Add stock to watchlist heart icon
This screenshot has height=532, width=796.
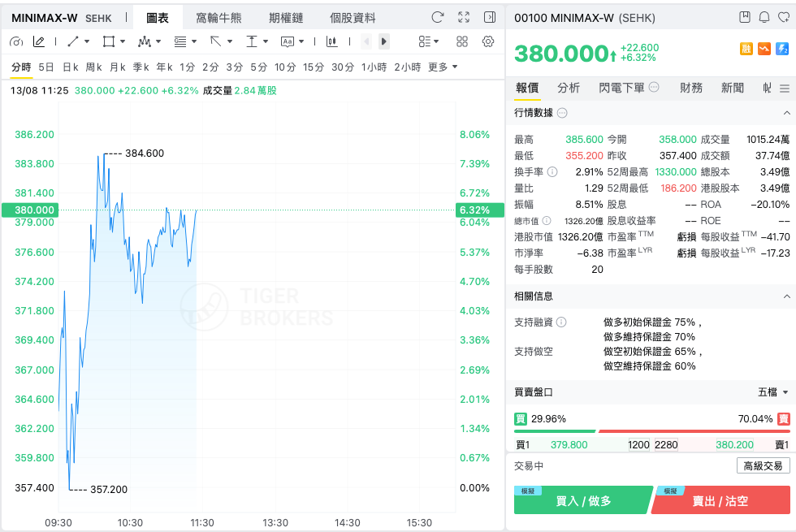[x=784, y=17]
